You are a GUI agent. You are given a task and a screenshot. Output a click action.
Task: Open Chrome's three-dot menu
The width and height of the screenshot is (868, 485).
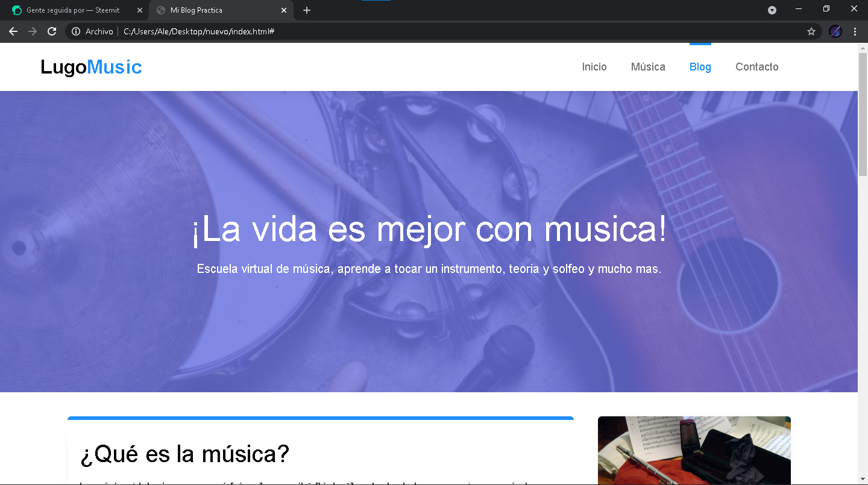pos(855,31)
